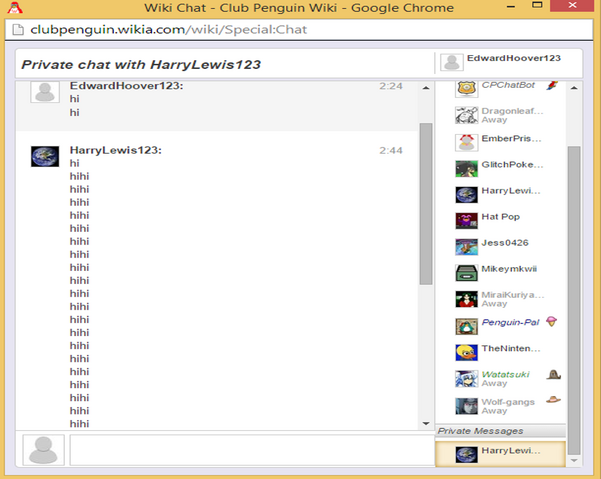Click the 2:44 message timestamp
Image resolution: width=601 pixels, height=479 pixels.
[391, 151]
